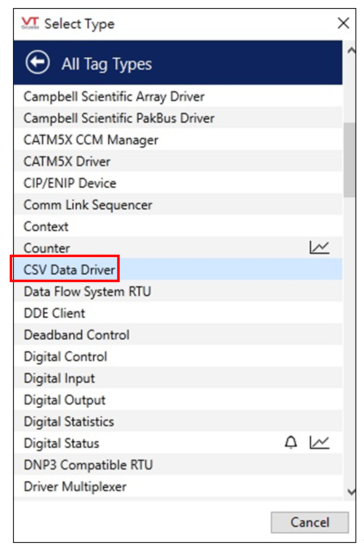The height and width of the screenshot is (550, 364).
Task: Click the scrollbar up arrow
Action: [x=350, y=51]
